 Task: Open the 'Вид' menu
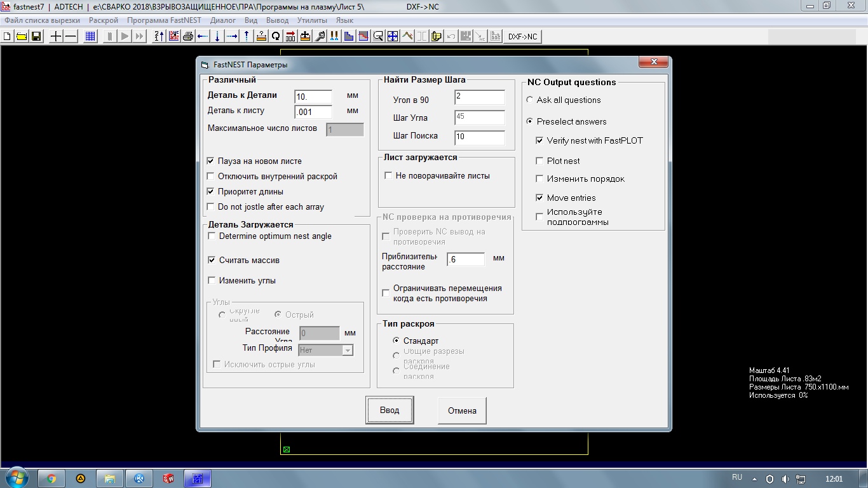(x=251, y=20)
